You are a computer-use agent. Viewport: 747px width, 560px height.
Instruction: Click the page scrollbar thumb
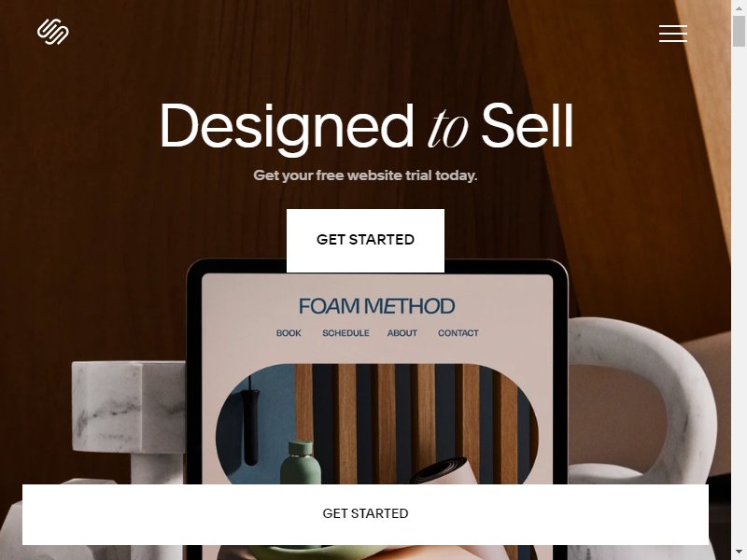tap(739, 31)
